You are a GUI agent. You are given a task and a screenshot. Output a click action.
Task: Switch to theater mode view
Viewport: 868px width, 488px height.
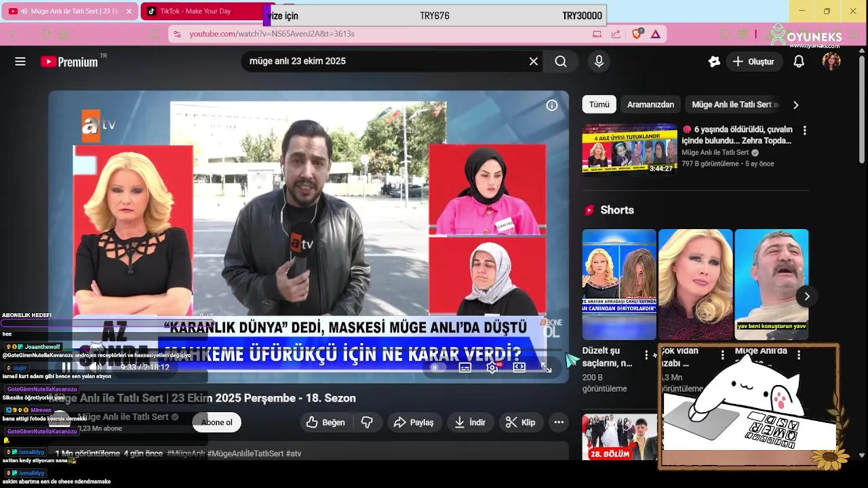tap(519, 367)
